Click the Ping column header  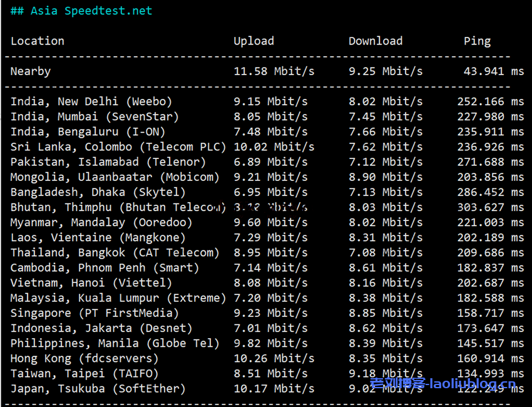pos(477,41)
